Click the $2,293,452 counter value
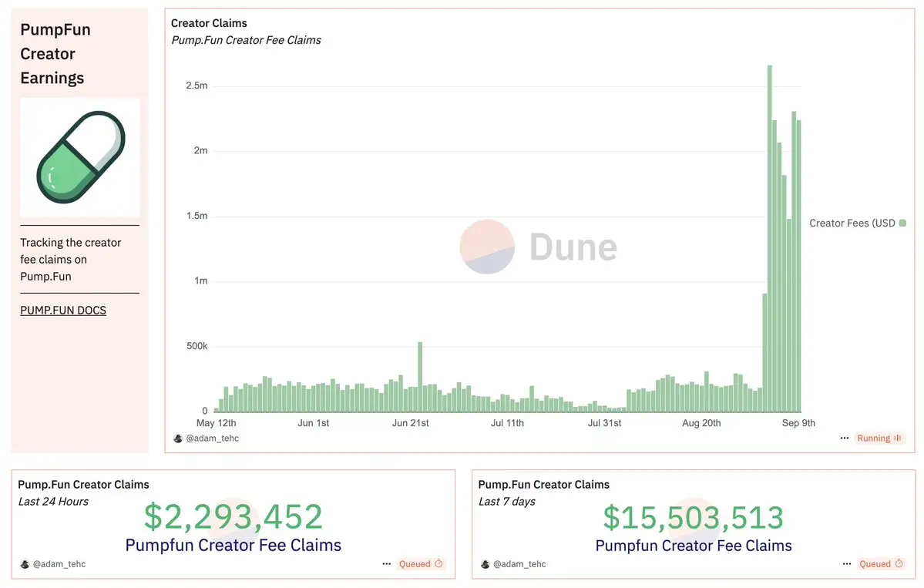The width and height of the screenshot is (924, 588). click(x=234, y=516)
